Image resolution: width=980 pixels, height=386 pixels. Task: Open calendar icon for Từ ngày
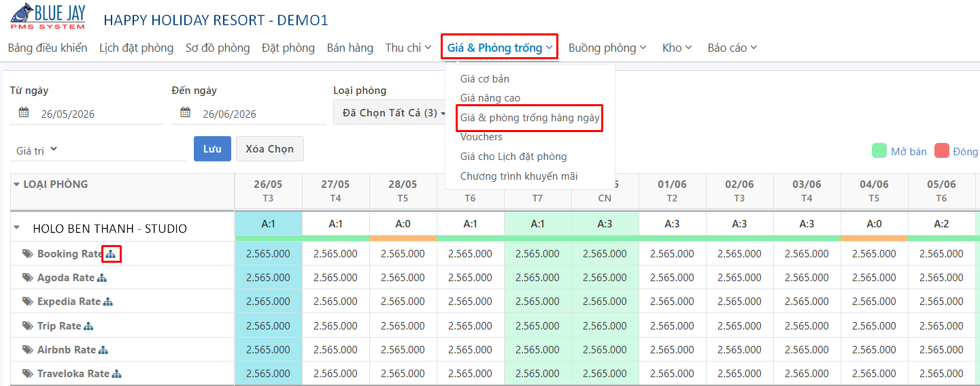tap(24, 113)
